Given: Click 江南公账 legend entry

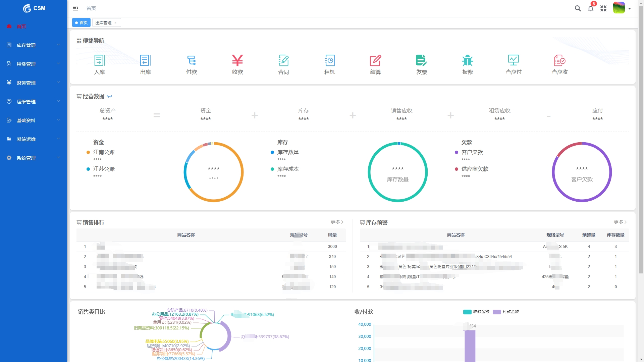Looking at the screenshot, I should click(101, 152).
